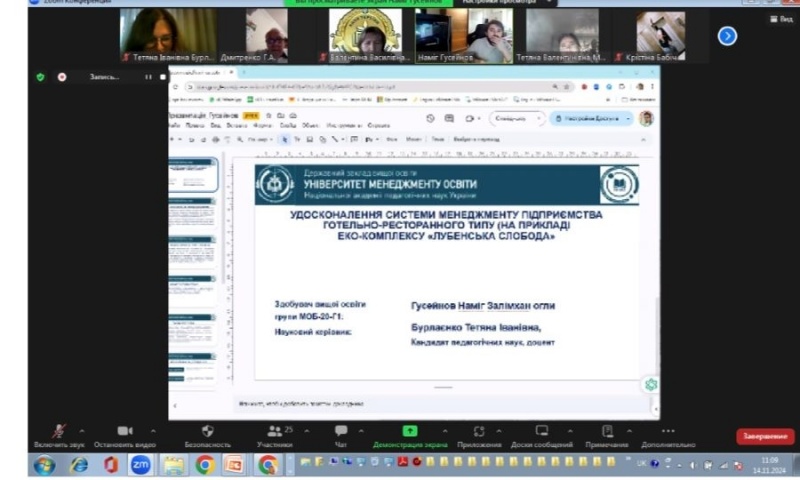The image size is (800, 480).
Task: Start Слайд-шоу presentation button
Action: [x=510, y=118]
